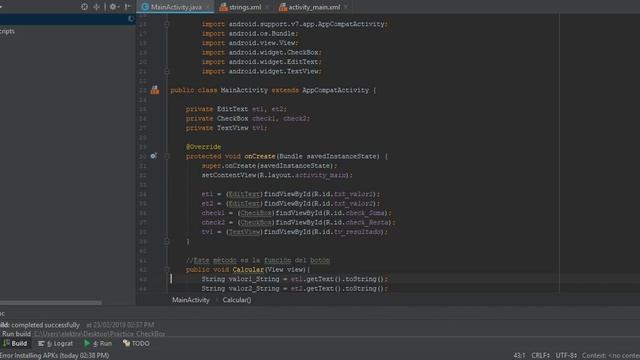The height and width of the screenshot is (360, 640).
Task: Open the Build tool window
Action: pos(15,344)
